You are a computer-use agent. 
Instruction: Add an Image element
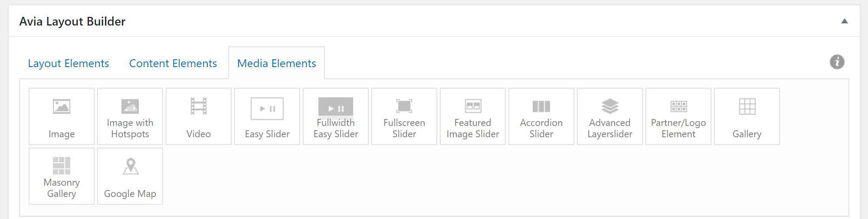pos(62,116)
